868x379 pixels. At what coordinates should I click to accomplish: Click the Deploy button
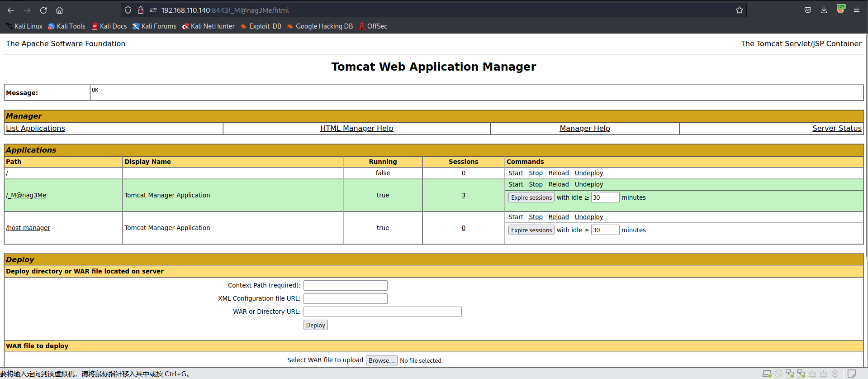click(316, 325)
